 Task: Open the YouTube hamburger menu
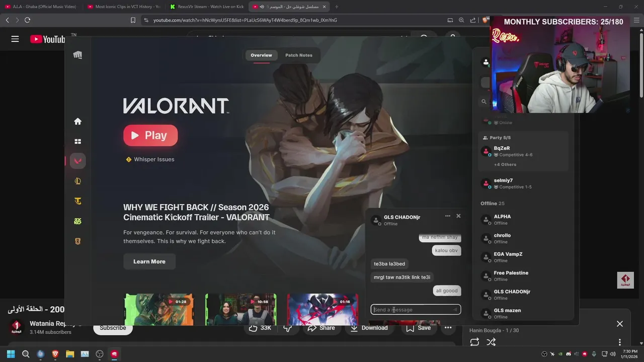coord(15,39)
